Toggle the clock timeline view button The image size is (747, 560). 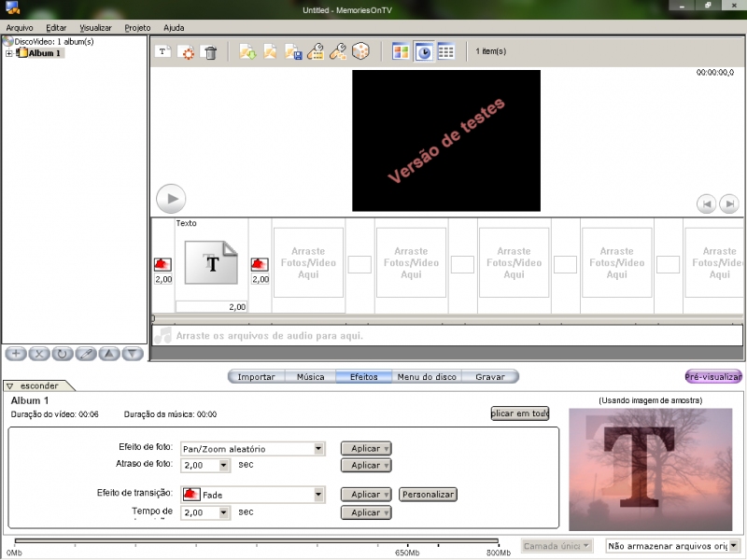coord(423,52)
